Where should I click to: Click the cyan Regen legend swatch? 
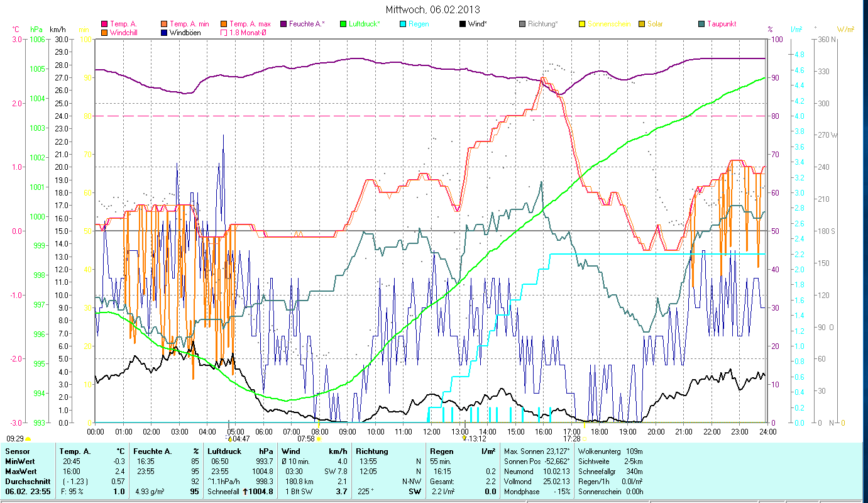click(402, 24)
